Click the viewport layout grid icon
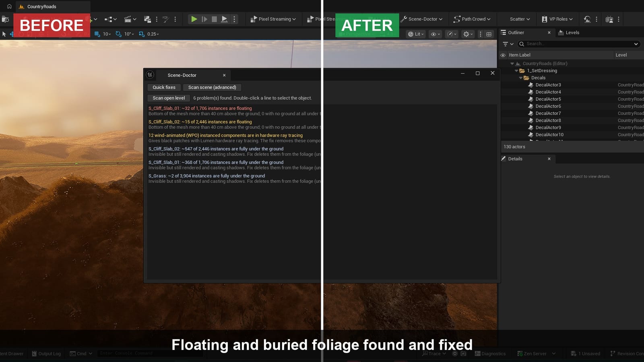Viewport: 644px width, 362px height. [489, 34]
